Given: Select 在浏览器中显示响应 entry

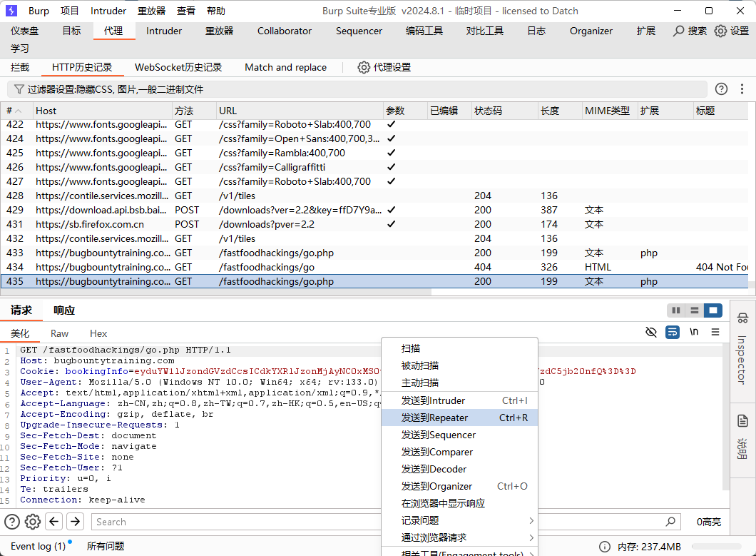Looking at the screenshot, I should pyautogui.click(x=460, y=503).
